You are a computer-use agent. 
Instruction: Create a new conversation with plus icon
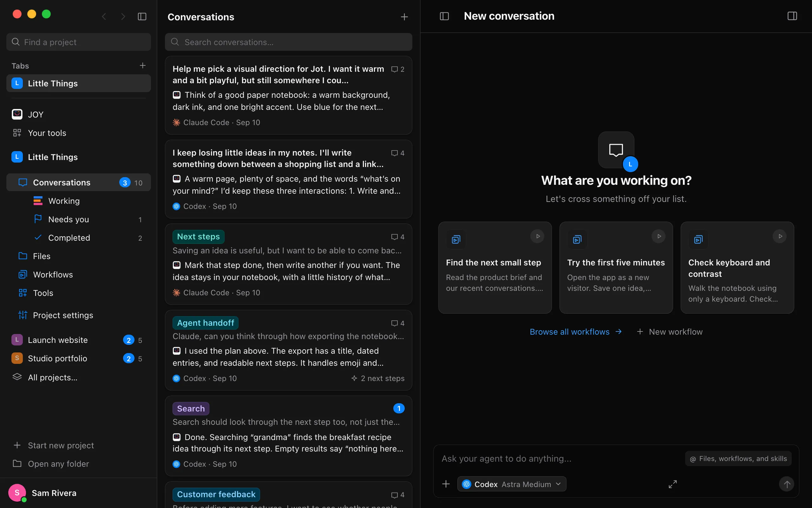click(404, 17)
